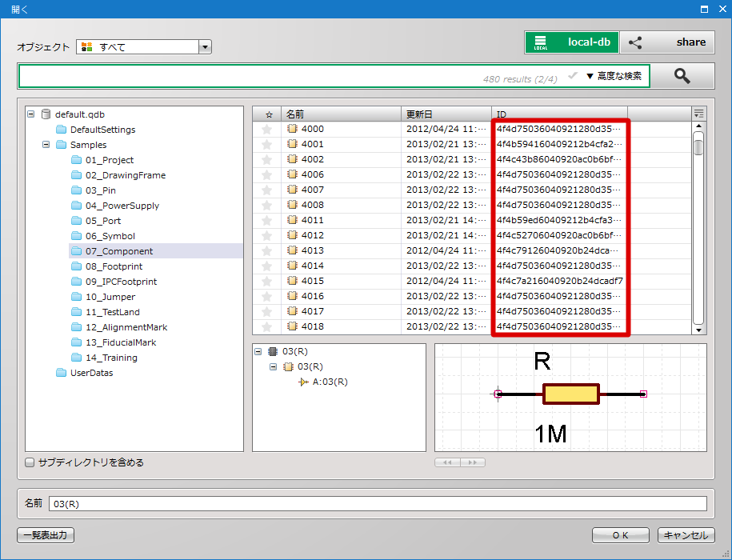Viewport: 732px width, 560px height.
Task: Star the 4000 component row
Action: (x=266, y=130)
